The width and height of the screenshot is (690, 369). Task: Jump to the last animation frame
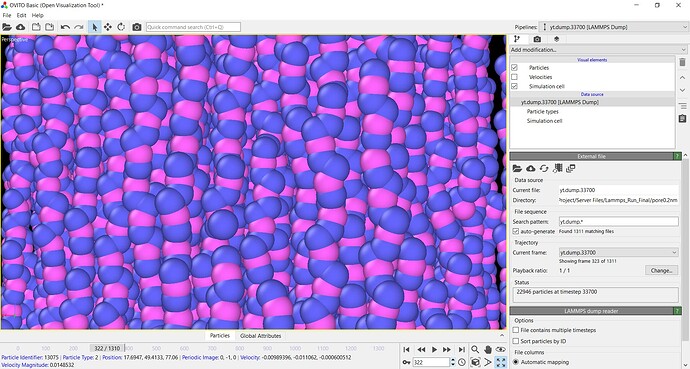point(461,349)
